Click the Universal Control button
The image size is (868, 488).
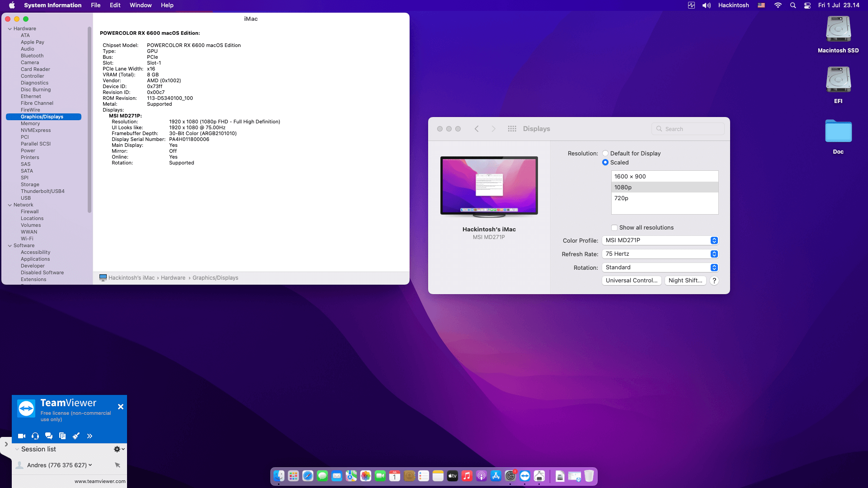[632, 281]
